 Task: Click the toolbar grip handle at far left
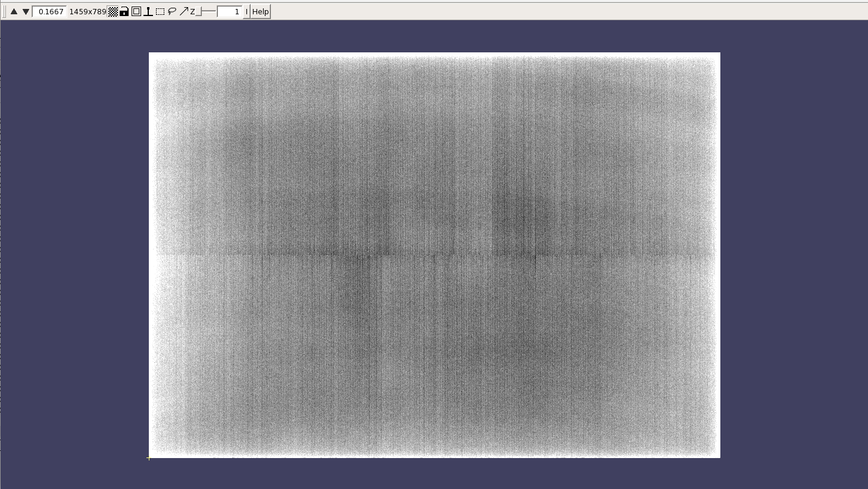(5, 11)
